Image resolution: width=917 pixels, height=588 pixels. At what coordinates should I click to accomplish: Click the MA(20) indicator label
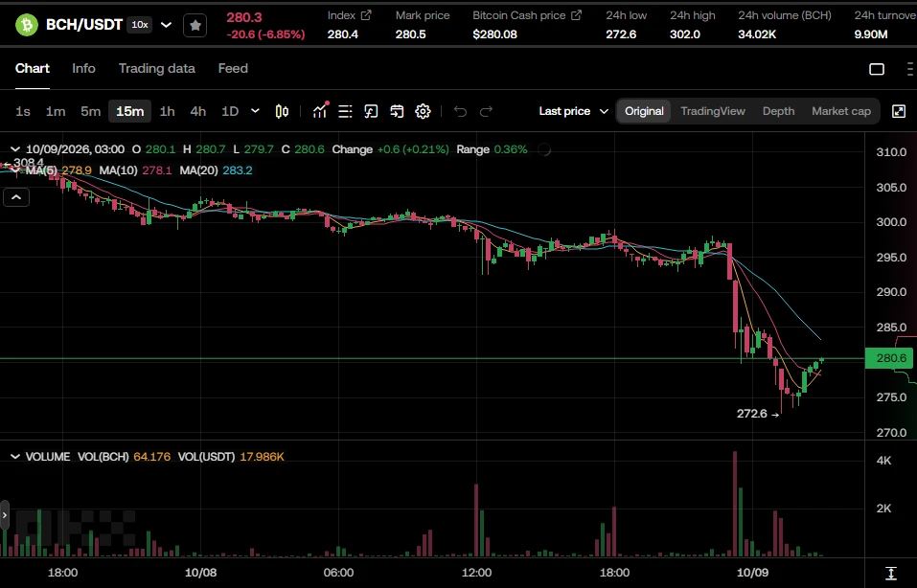click(199, 170)
